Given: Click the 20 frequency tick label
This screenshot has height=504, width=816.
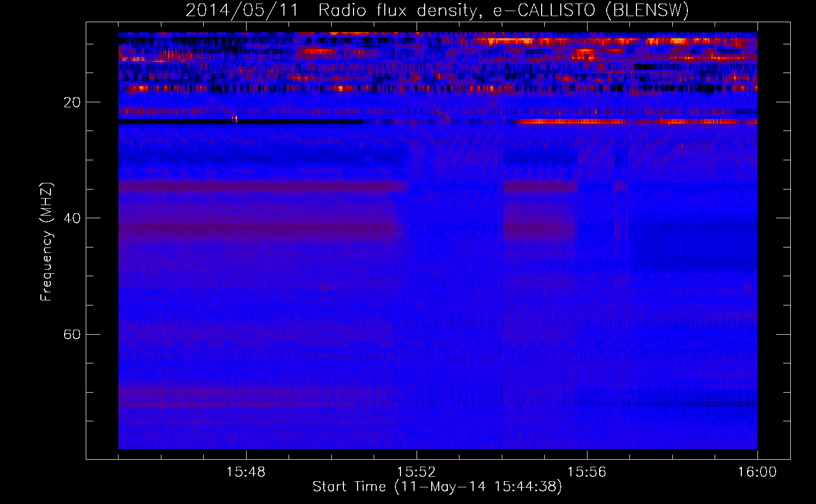Looking at the screenshot, I should tap(72, 102).
